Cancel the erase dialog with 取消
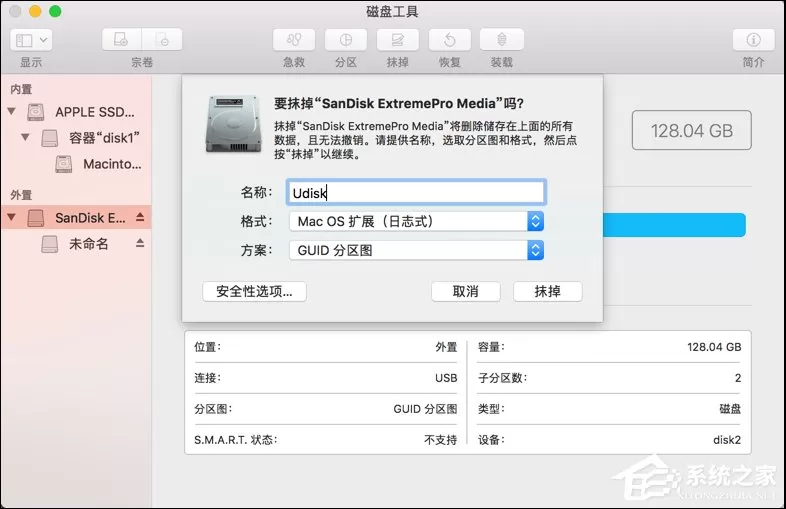The height and width of the screenshot is (509, 786). click(x=466, y=291)
